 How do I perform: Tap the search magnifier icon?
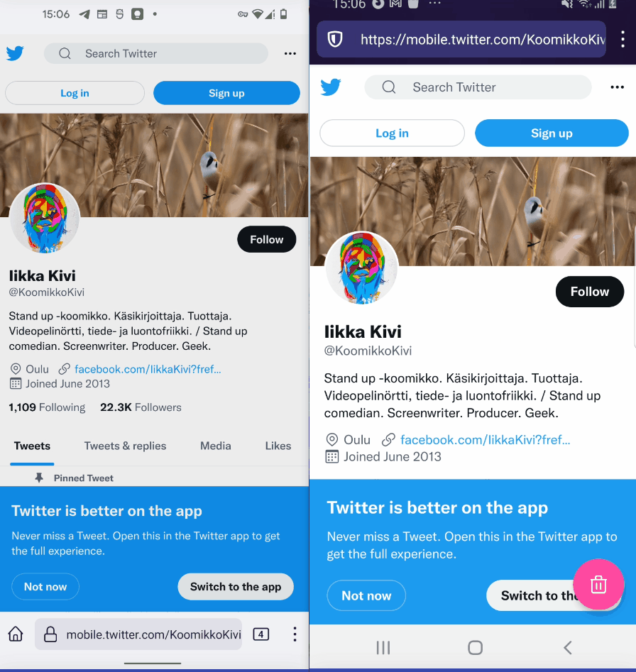(65, 54)
